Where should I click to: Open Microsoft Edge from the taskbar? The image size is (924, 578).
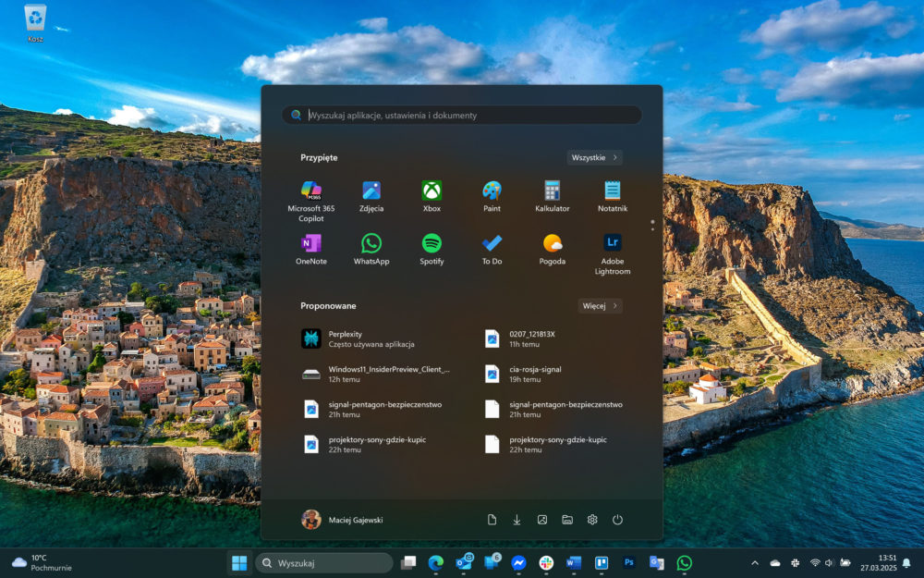(435, 563)
